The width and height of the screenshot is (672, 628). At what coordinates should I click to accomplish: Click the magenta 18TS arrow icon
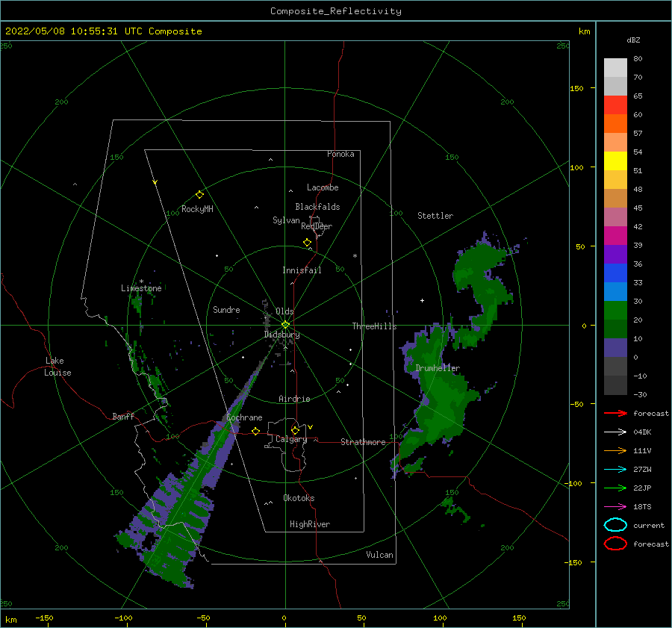tap(615, 507)
